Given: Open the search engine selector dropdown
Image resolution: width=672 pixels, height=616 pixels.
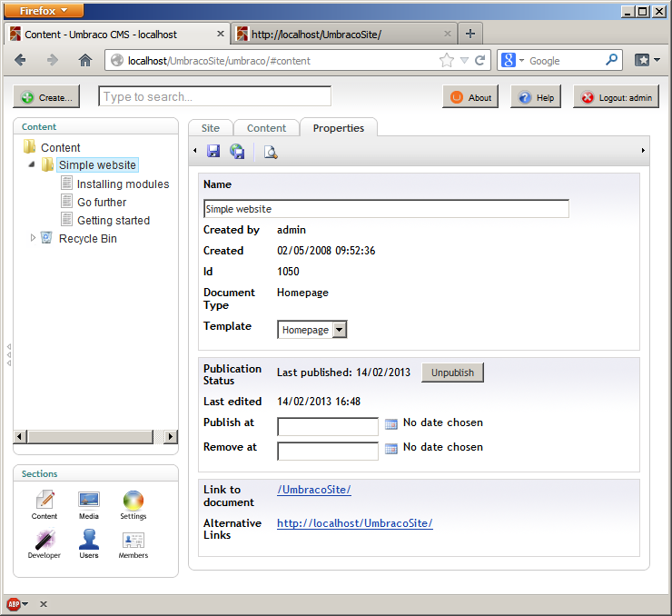Looking at the screenshot, I should [521, 61].
